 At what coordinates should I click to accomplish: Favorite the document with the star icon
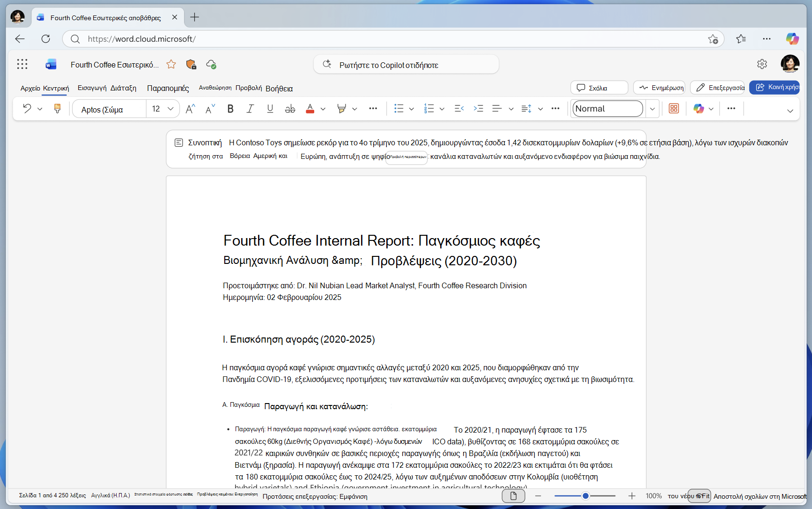coord(171,64)
